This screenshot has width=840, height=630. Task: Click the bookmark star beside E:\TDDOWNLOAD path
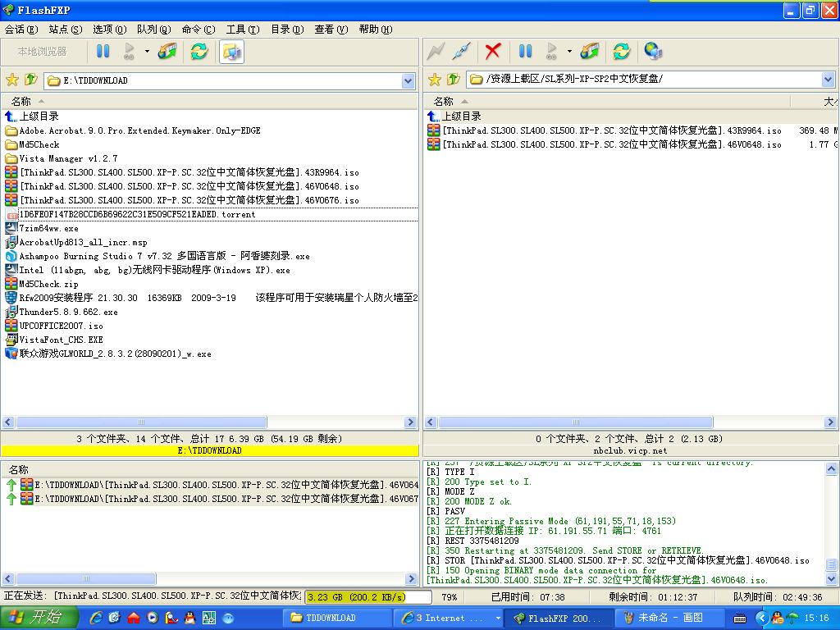coord(11,80)
